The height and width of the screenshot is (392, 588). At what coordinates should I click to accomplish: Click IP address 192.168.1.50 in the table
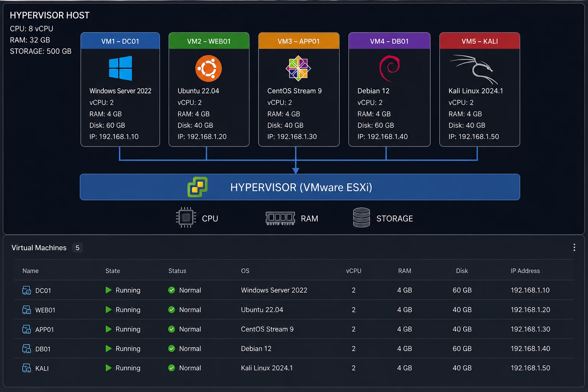[x=530, y=368]
